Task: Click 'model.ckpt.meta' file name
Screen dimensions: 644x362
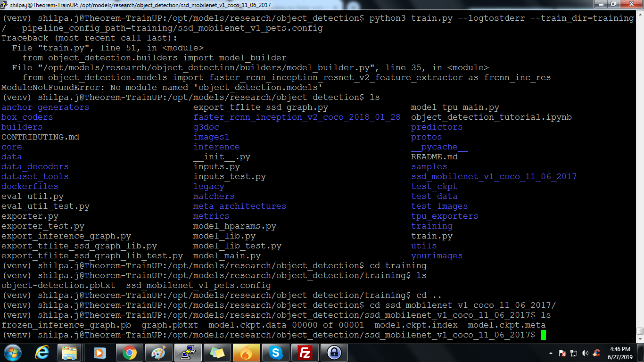Action: [507, 325]
